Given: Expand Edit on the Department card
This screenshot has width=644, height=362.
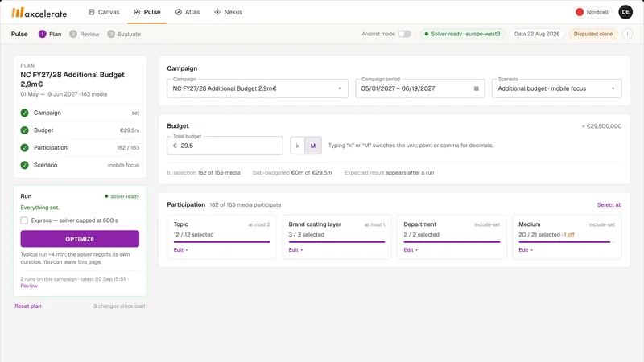Looking at the screenshot, I should [x=411, y=250].
